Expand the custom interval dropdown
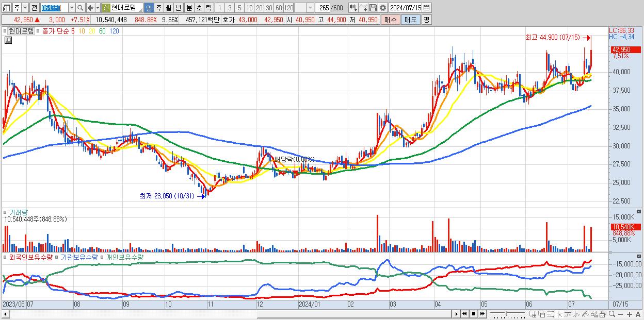This screenshot has height=320, width=644. pyautogui.click(x=310, y=8)
